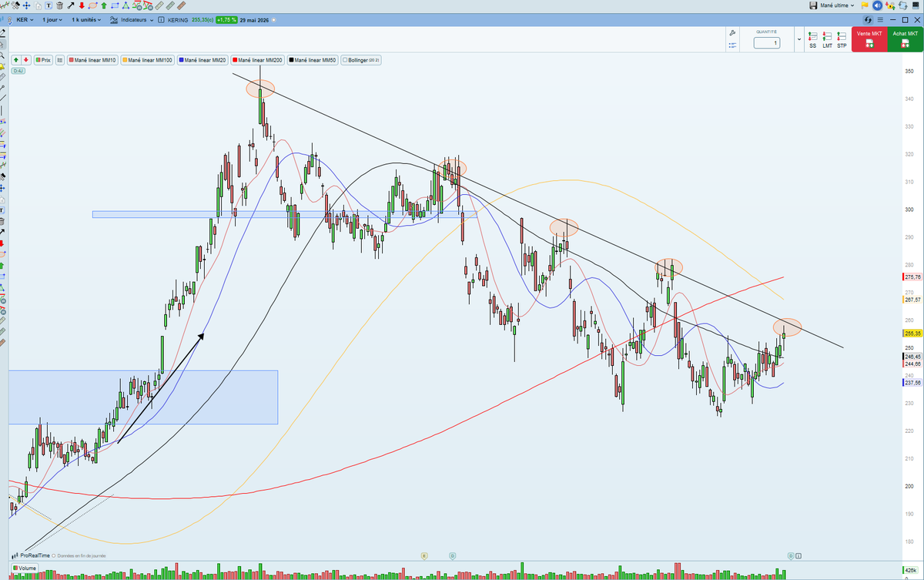This screenshot has height=580, width=924.
Task: Click the yellow flag icon
Action: (x=864, y=5)
